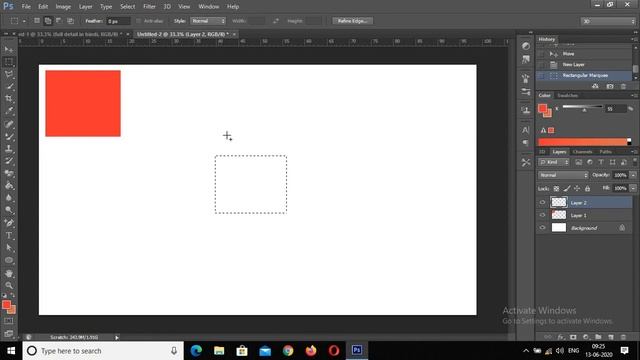Click delete layer trash icon
This screenshot has height=360, width=640.
pos(623,337)
